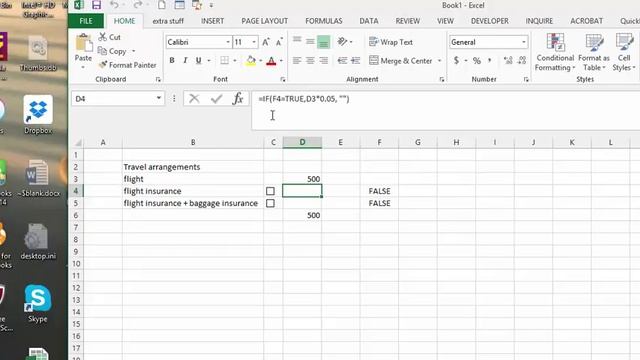
Task: Click the Select All corner triangle
Action: coord(78,142)
